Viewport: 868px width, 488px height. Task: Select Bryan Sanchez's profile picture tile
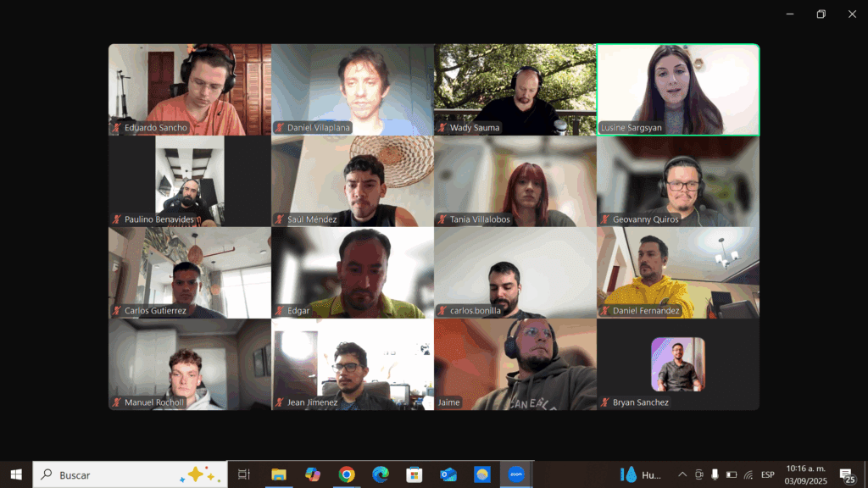pos(677,363)
